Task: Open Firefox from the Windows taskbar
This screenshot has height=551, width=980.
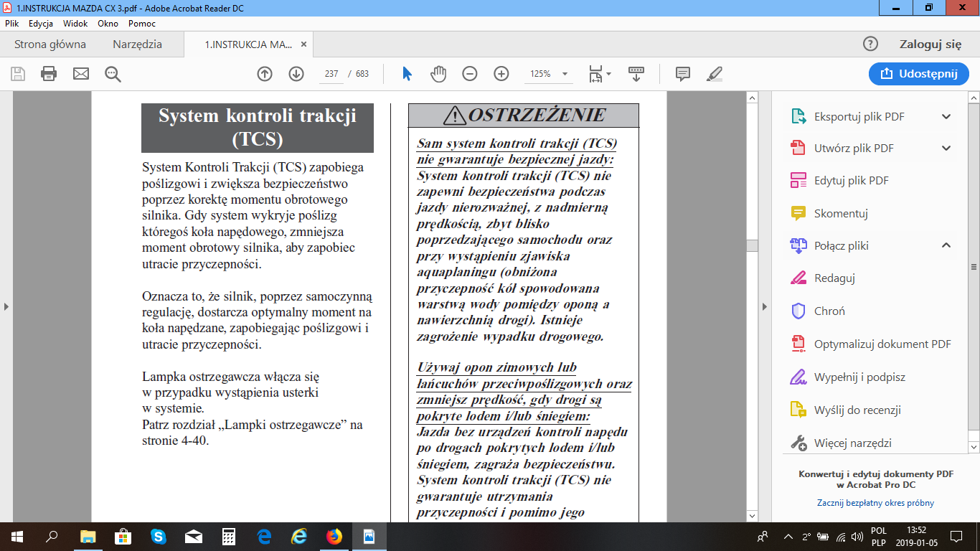Action: [334, 536]
